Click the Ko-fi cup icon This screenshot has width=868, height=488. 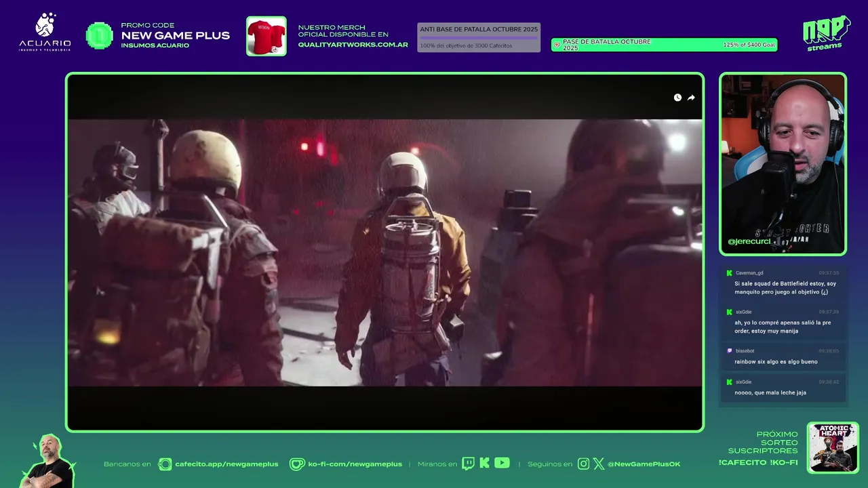click(x=297, y=464)
